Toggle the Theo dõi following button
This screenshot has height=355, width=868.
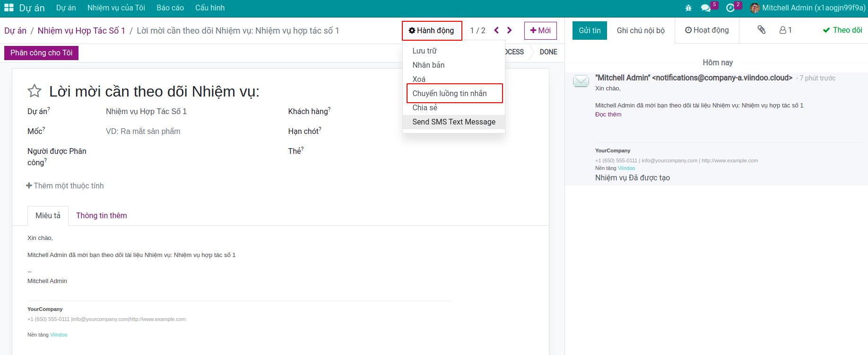[842, 30]
